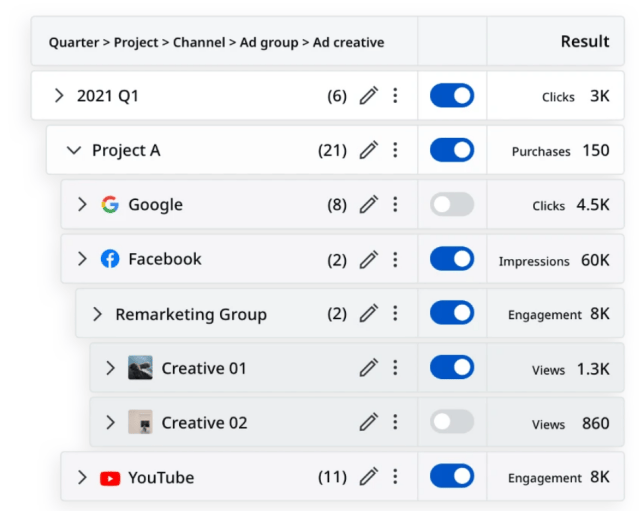640x511 pixels.
Task: Open the 2021 Q1 more options menu
Action: [395, 96]
